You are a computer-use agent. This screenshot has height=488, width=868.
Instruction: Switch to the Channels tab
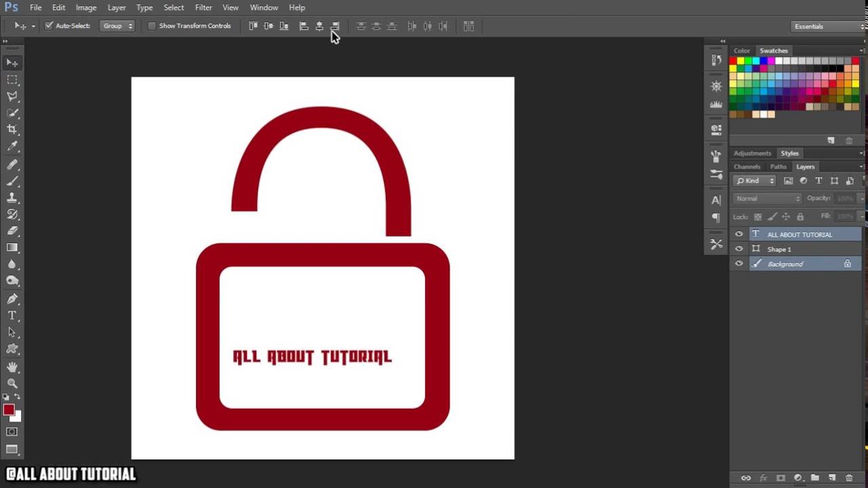coord(747,166)
